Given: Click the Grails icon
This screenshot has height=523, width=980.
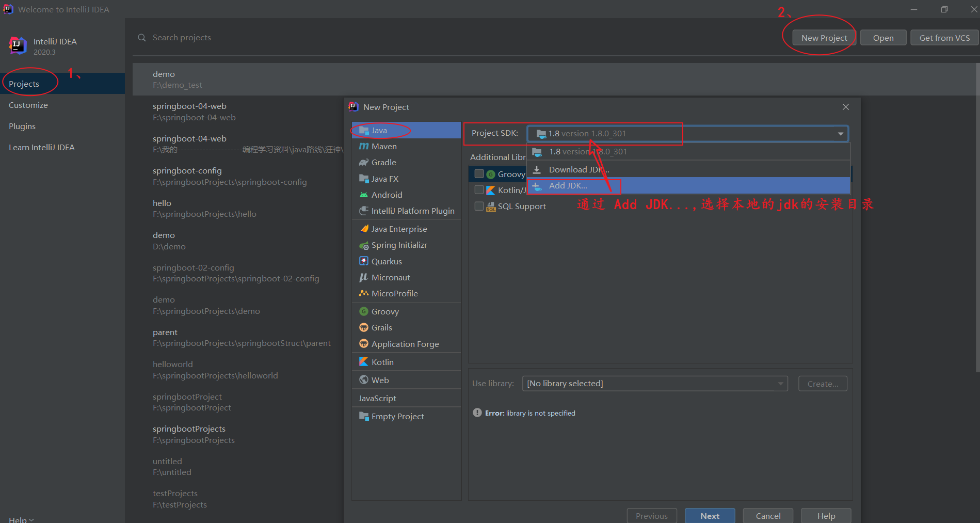Looking at the screenshot, I should (364, 327).
